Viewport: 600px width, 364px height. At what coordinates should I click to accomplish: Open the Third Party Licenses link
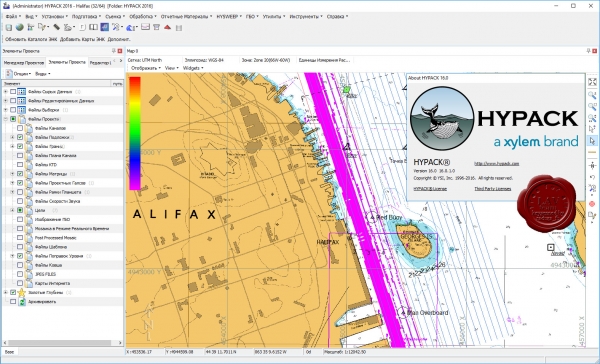(x=492, y=189)
